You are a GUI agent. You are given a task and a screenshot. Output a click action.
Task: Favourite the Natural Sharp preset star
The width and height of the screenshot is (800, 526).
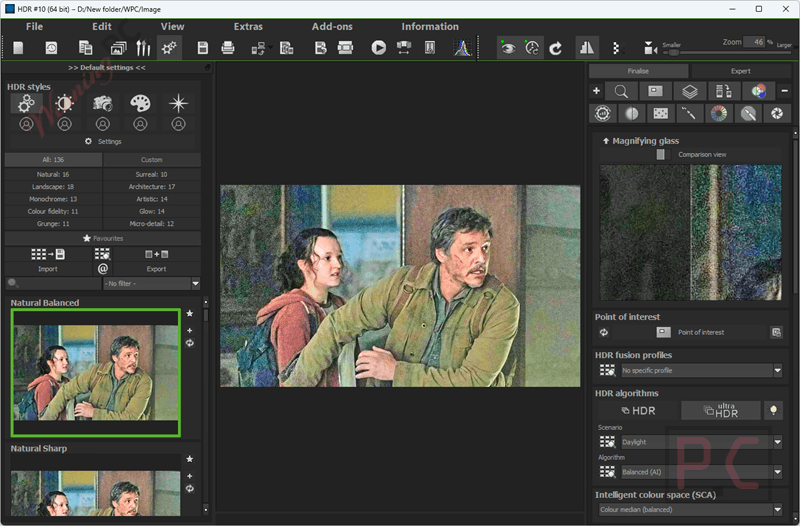[x=190, y=459]
